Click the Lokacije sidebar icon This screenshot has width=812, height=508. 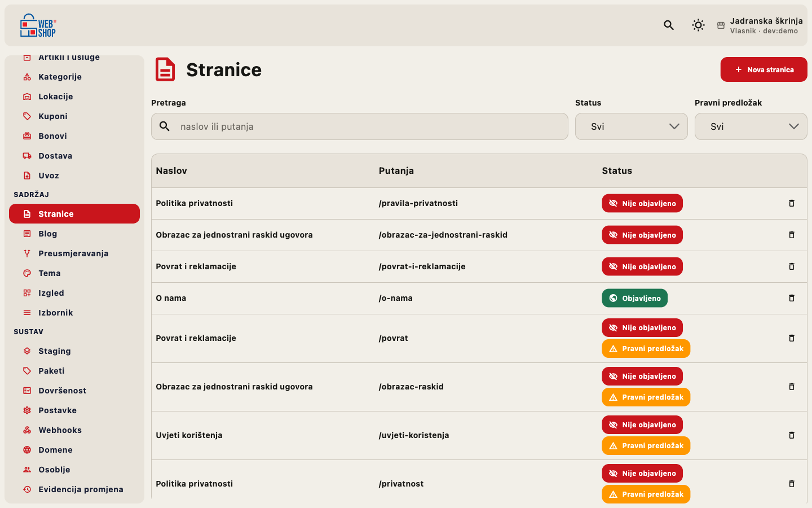pos(27,97)
